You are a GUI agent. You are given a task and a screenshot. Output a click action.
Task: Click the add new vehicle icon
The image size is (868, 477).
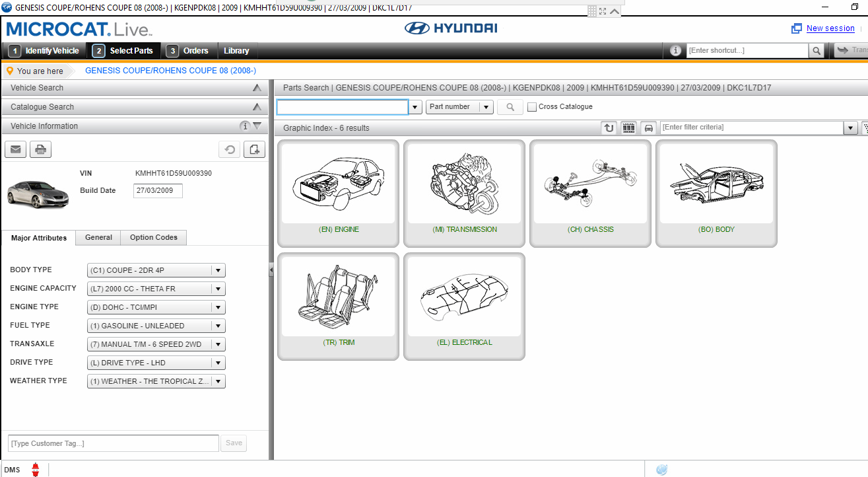point(254,149)
